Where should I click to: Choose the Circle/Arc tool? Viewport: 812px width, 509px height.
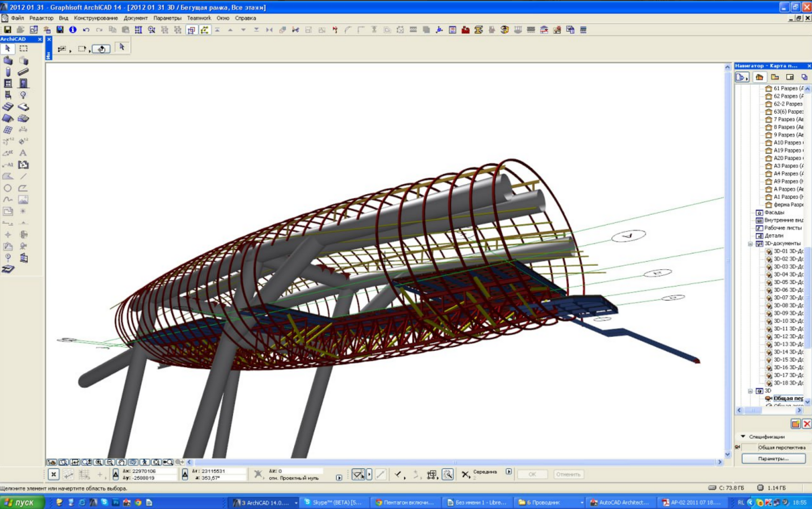point(8,188)
